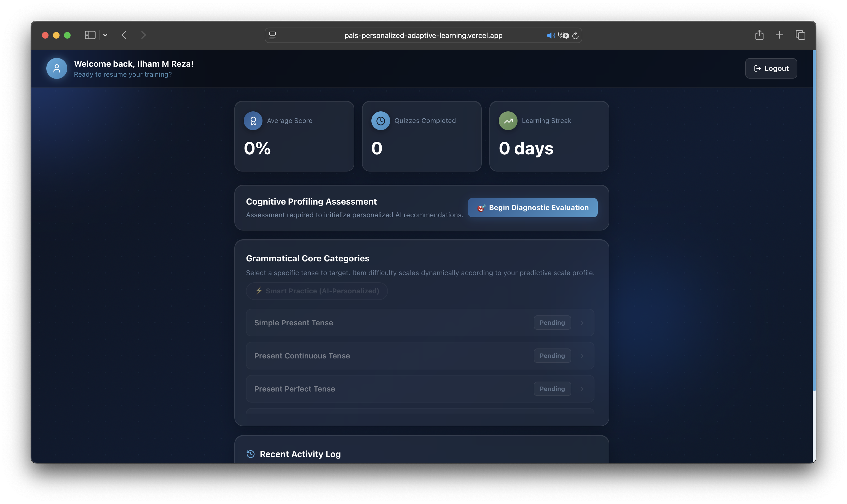Image resolution: width=847 pixels, height=504 pixels.
Task: Click the target emoji on diagnostic button
Action: tap(482, 208)
